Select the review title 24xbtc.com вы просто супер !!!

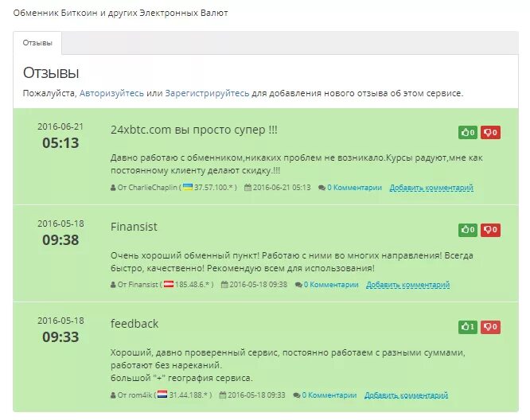coord(194,130)
